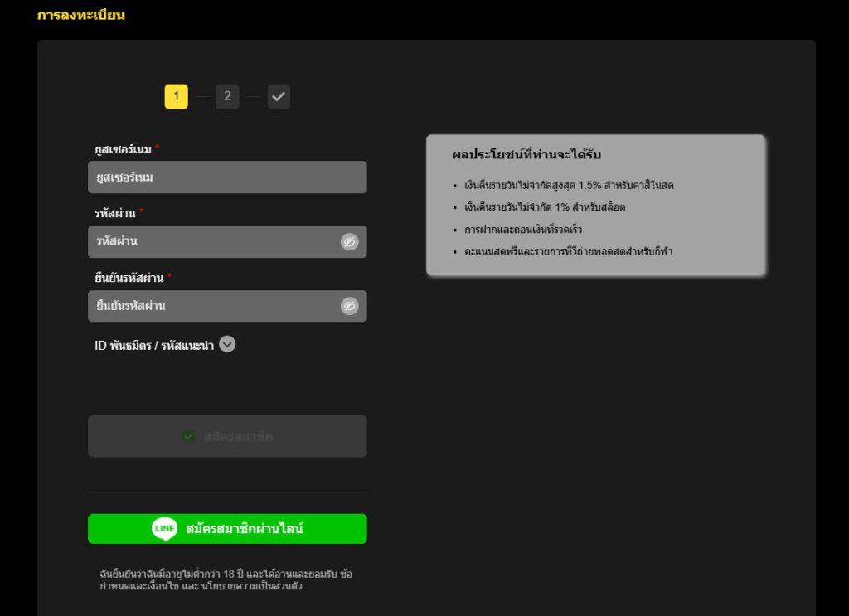Click the LINE logo icon

coord(164,529)
